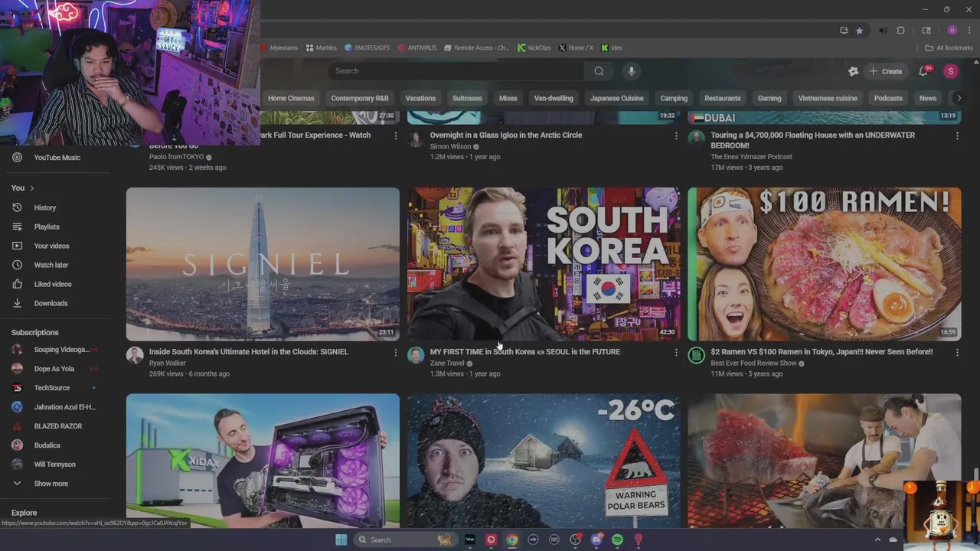Open the Chrome three-dot menu
Image resolution: width=980 pixels, height=551 pixels.
click(x=969, y=31)
